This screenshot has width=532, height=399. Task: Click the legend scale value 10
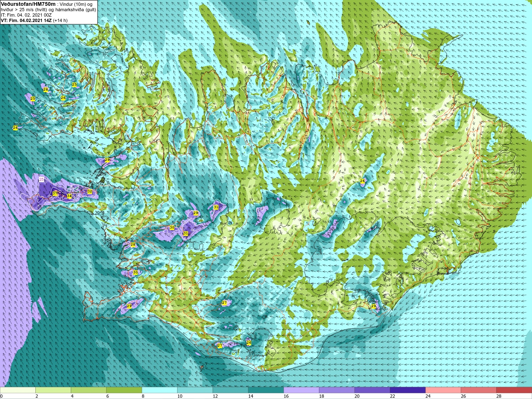tap(180, 396)
